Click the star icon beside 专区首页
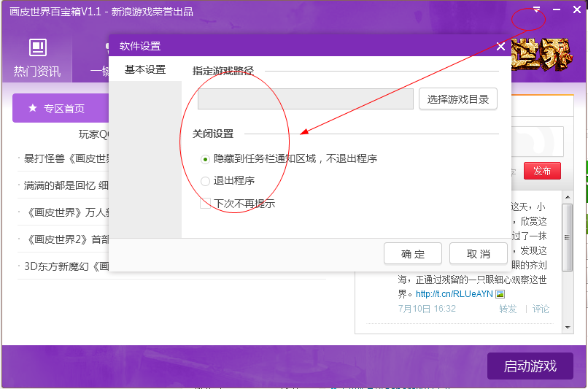 click(33, 109)
